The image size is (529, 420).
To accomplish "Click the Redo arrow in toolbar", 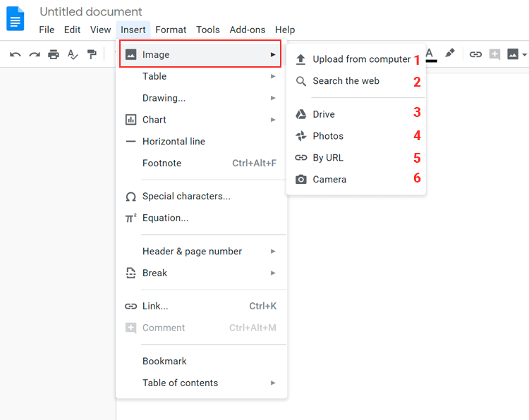I will (x=35, y=54).
